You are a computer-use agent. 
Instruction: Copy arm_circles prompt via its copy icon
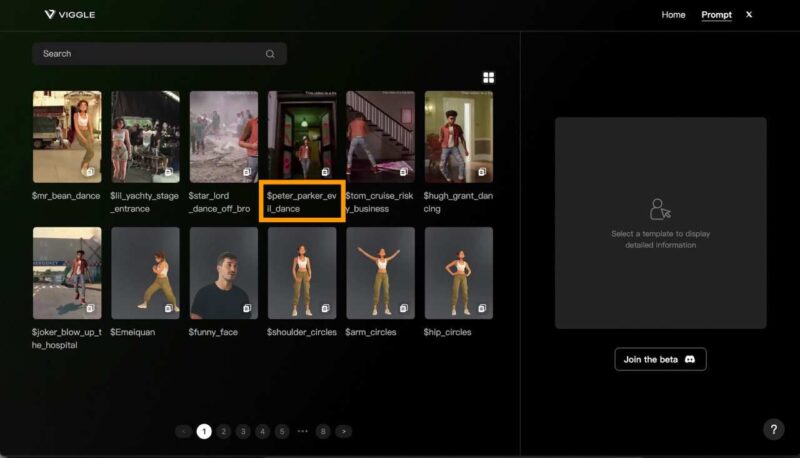tap(404, 308)
